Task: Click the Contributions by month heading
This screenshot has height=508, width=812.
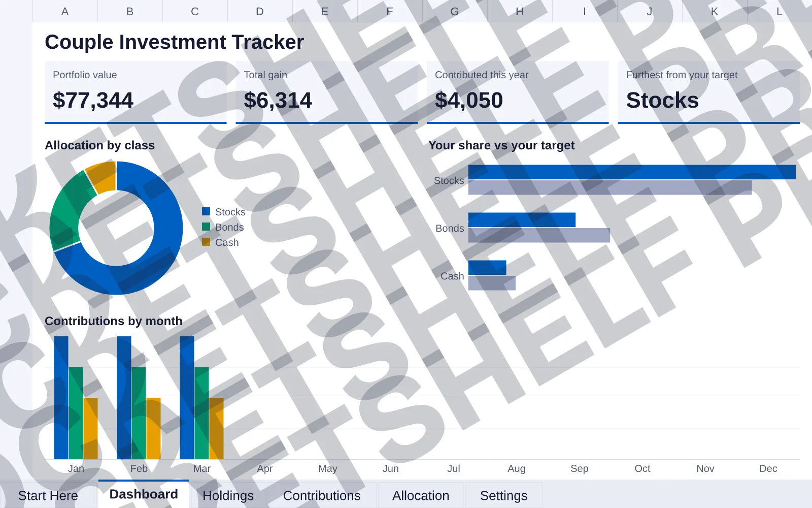Action: (114, 321)
